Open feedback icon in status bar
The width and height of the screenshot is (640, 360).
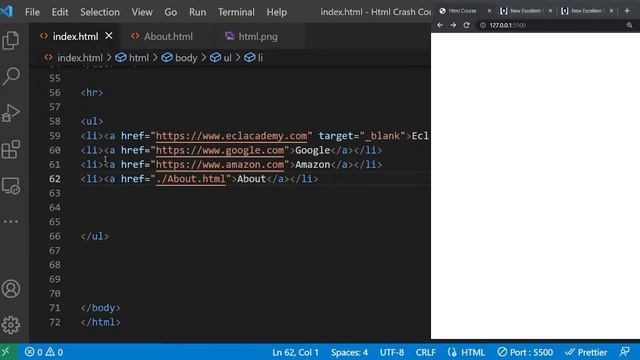click(624, 352)
